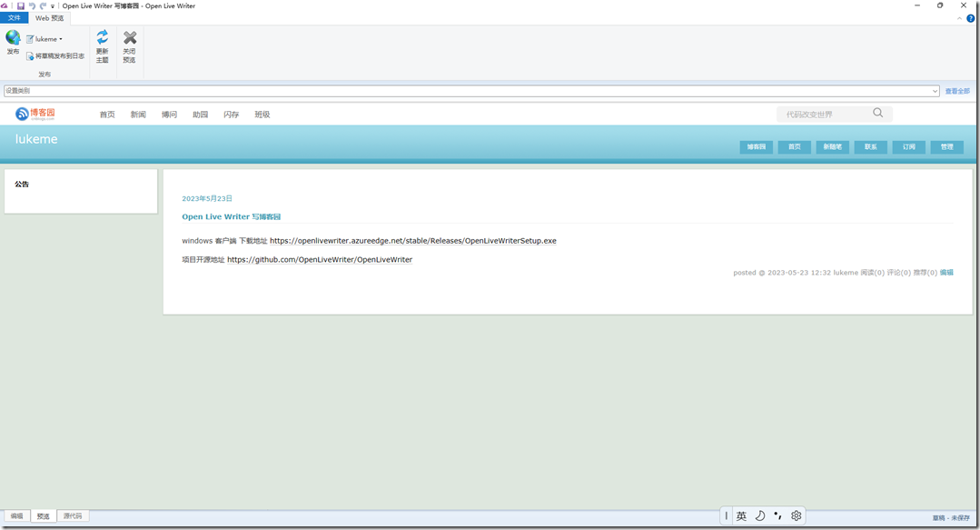Image resolution: width=980 pixels, height=530 pixels.
Task: Open the 设置类别 category dropdown
Action: (x=471, y=91)
